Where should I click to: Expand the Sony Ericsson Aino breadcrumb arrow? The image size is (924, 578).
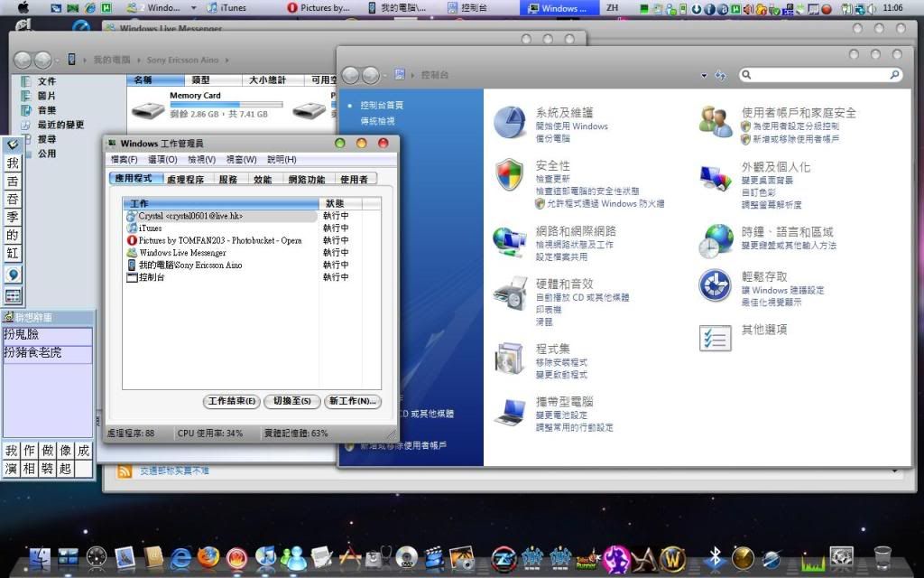[x=226, y=60]
